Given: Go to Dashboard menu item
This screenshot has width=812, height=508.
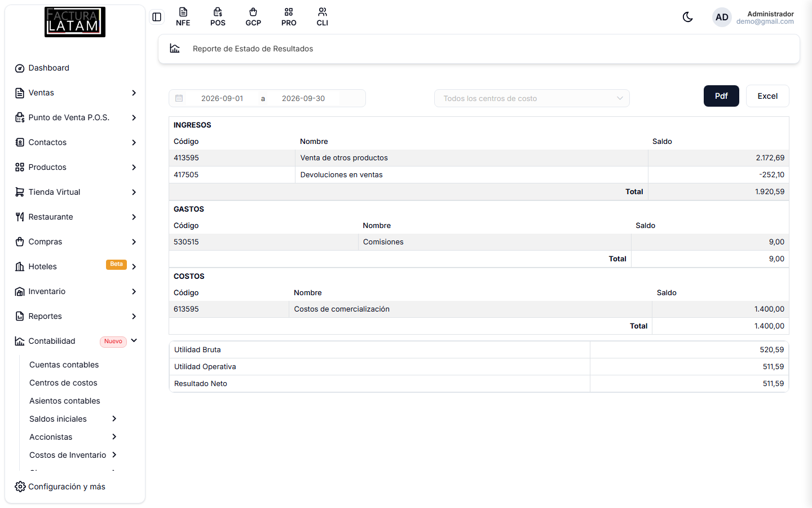Looking at the screenshot, I should pos(49,68).
